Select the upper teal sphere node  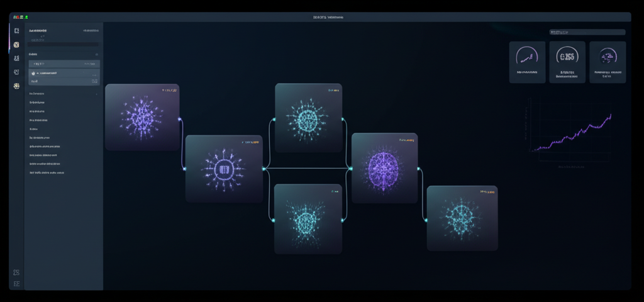pyautogui.click(x=308, y=118)
